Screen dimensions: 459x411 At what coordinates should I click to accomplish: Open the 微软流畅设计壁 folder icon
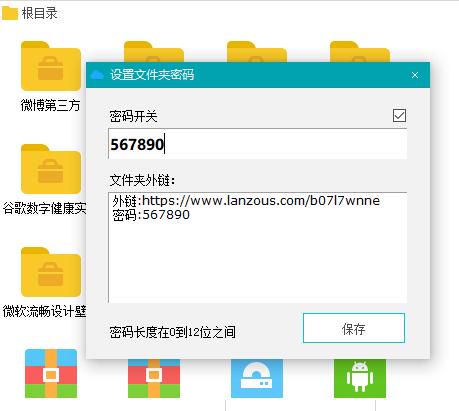[x=51, y=272]
